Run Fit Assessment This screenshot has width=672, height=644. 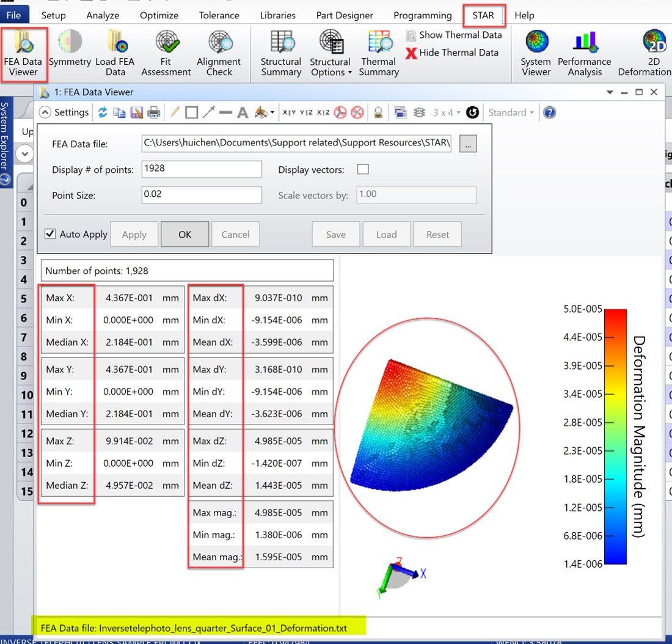tap(166, 53)
